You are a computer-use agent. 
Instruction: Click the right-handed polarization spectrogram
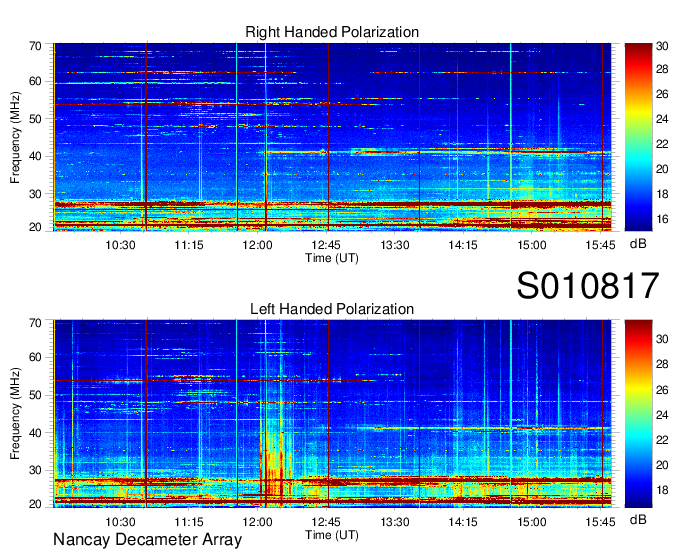tap(332, 137)
